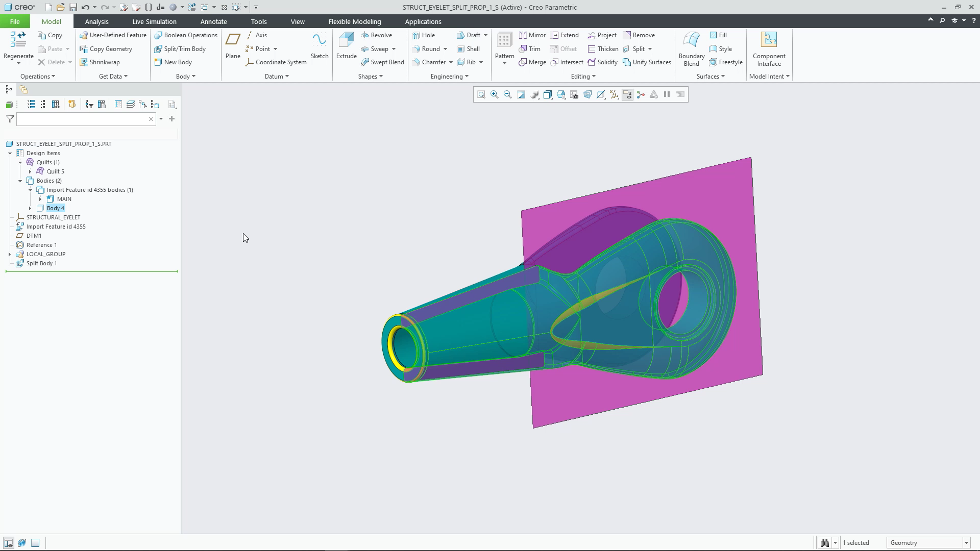Expand the LOCAL_GROUP tree node
The height and width of the screenshot is (551, 980).
click(10, 254)
